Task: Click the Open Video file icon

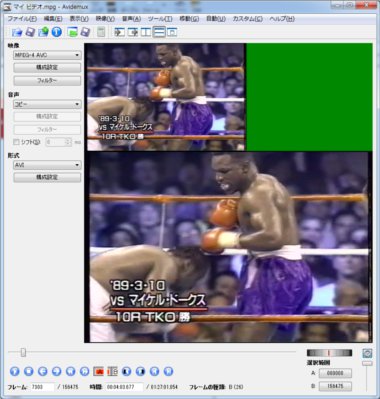Action: pyautogui.click(x=17, y=32)
